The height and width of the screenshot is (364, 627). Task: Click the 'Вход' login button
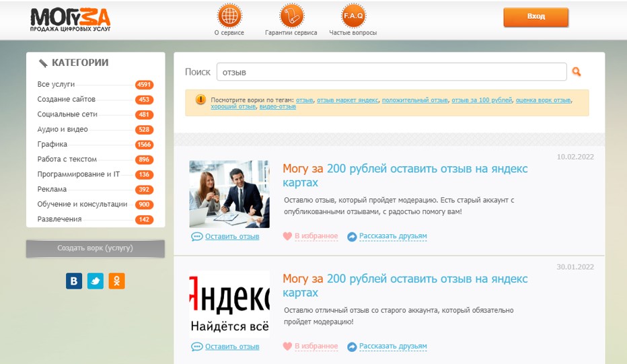coord(536,17)
